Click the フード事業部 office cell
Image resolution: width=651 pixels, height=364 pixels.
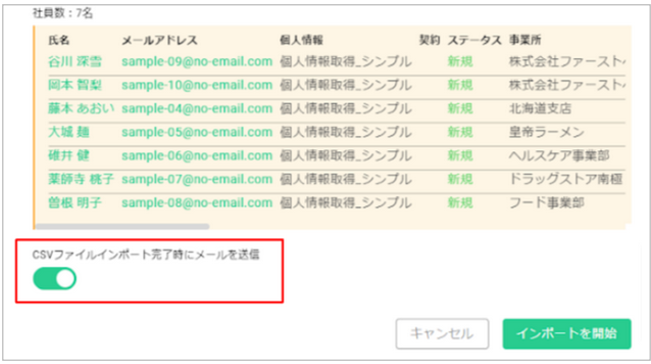(546, 203)
